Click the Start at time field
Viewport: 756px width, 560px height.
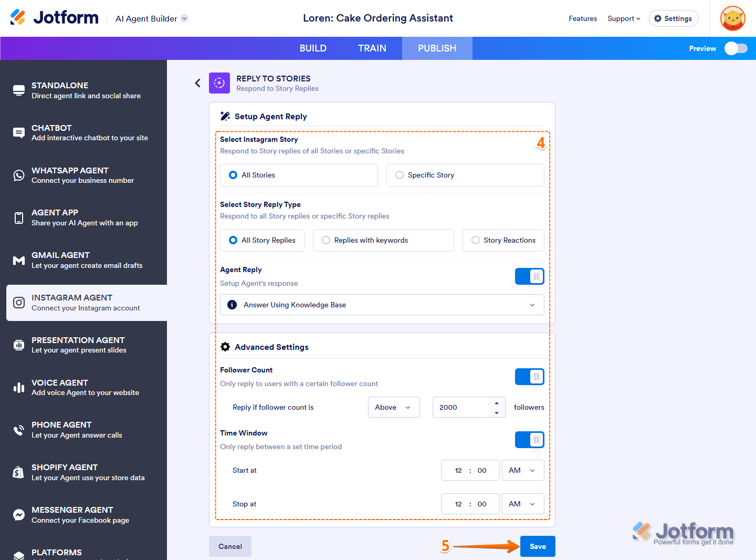click(470, 470)
